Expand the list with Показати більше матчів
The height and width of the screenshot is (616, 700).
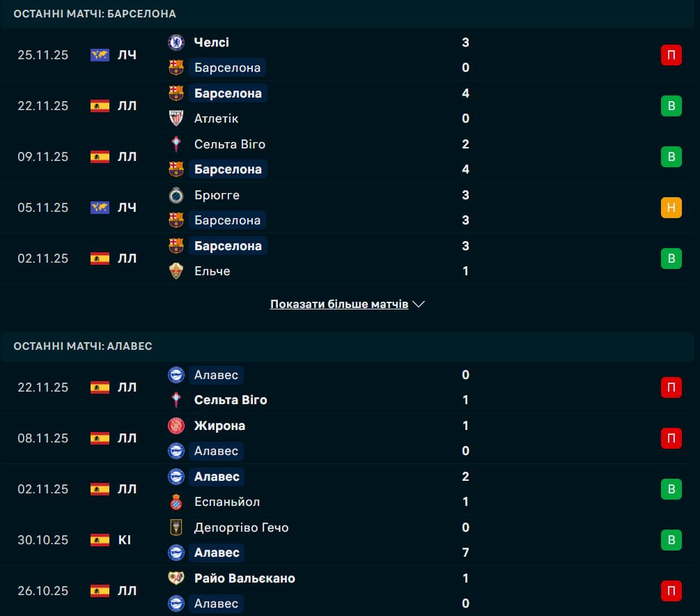(x=339, y=305)
